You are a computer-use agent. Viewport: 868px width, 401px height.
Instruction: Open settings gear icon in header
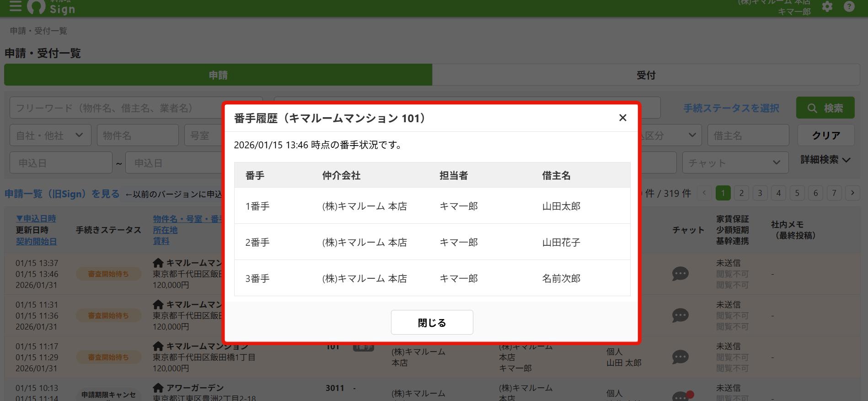827,6
